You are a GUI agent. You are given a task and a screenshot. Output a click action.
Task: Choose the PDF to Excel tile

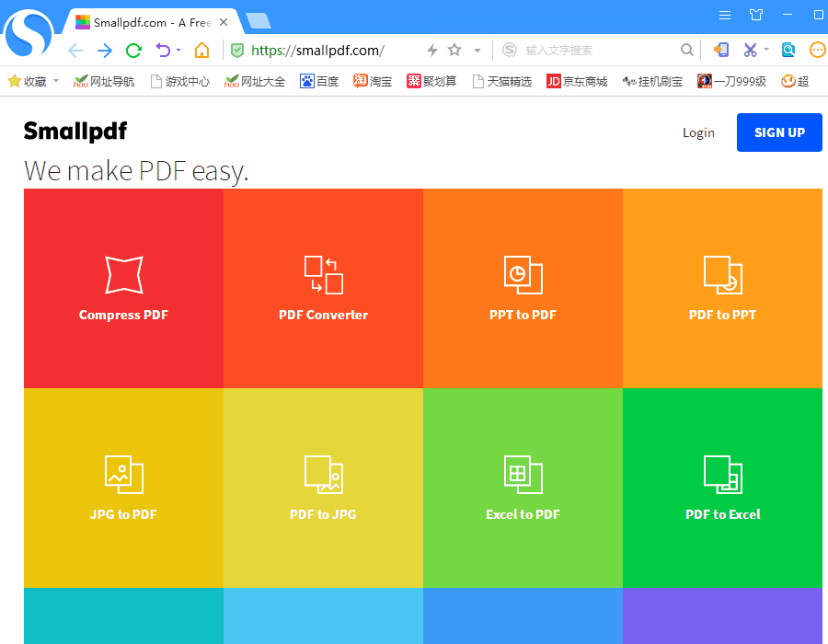(x=722, y=488)
